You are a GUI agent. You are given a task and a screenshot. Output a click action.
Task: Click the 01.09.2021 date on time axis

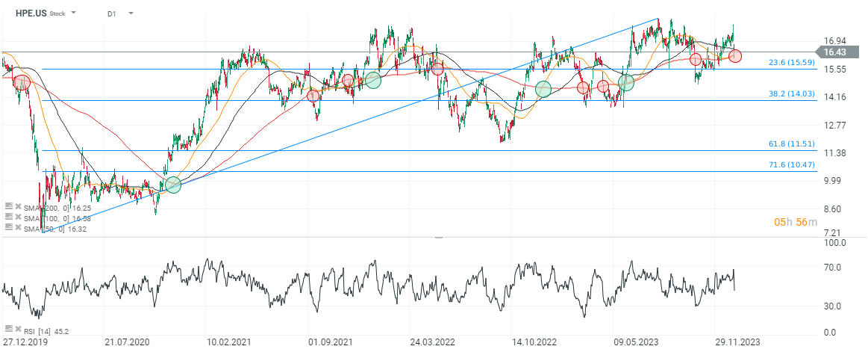[331, 342]
